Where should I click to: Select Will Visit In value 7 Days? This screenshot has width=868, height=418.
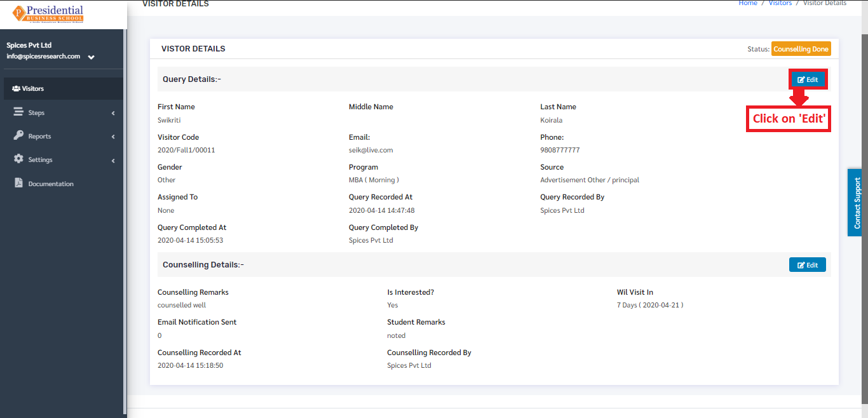[650, 305]
